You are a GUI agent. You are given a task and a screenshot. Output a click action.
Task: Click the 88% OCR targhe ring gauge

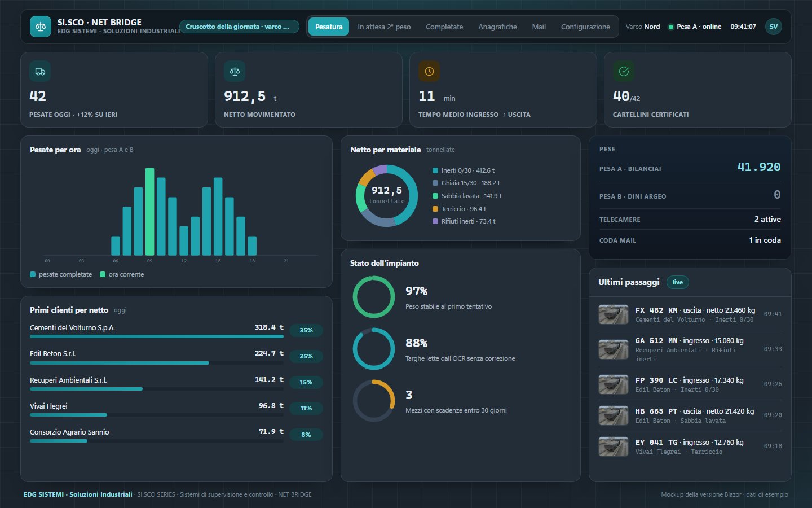click(x=374, y=349)
